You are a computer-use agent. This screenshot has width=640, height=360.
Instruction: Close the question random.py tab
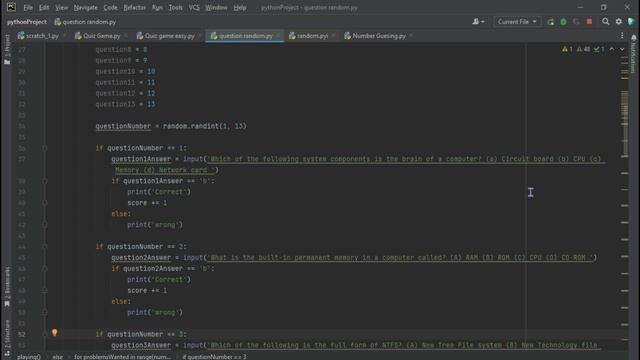278,36
